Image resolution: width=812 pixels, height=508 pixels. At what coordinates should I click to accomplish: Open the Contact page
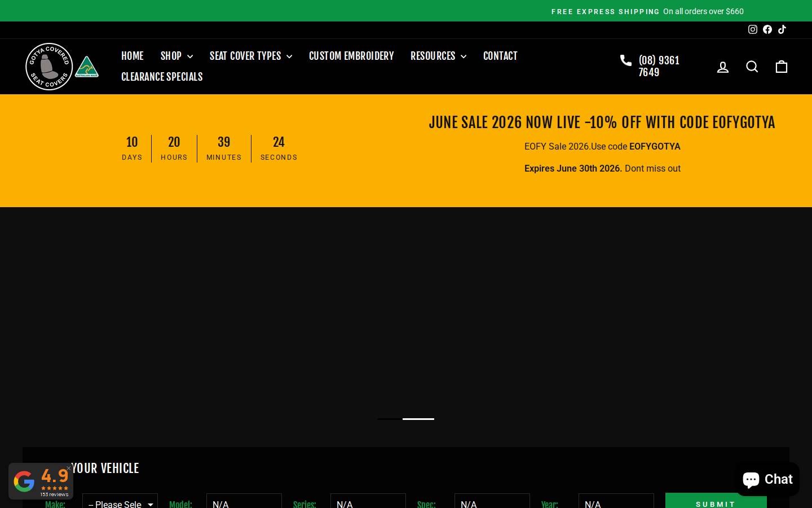500,56
